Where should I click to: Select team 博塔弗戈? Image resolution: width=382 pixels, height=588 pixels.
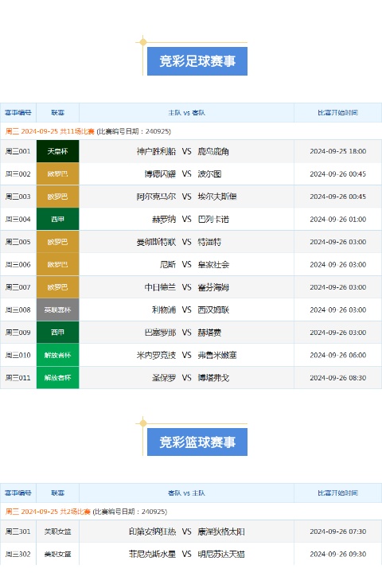(x=213, y=378)
